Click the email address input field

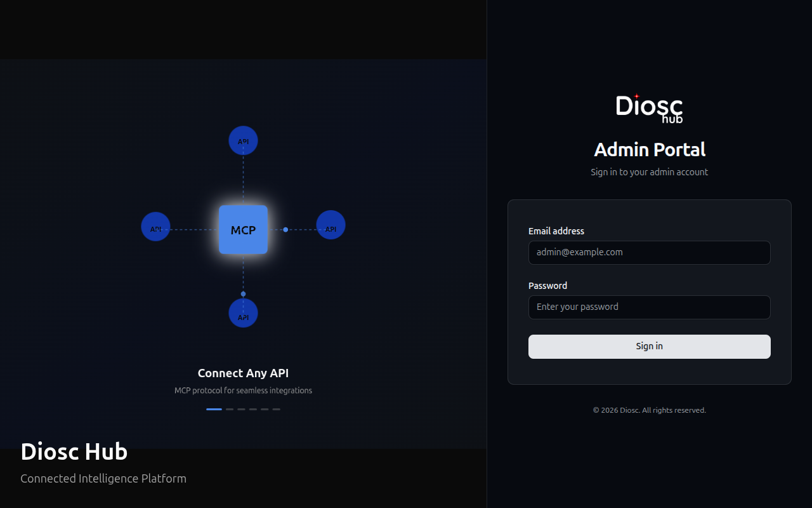[x=649, y=252]
